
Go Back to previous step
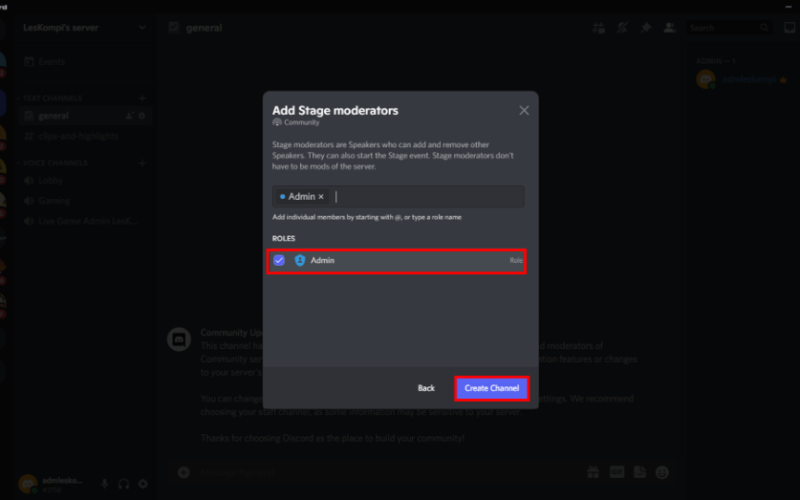click(x=426, y=388)
